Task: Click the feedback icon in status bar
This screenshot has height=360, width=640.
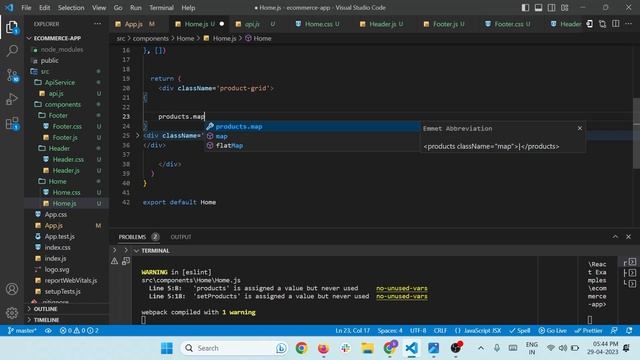Action: (x=614, y=331)
